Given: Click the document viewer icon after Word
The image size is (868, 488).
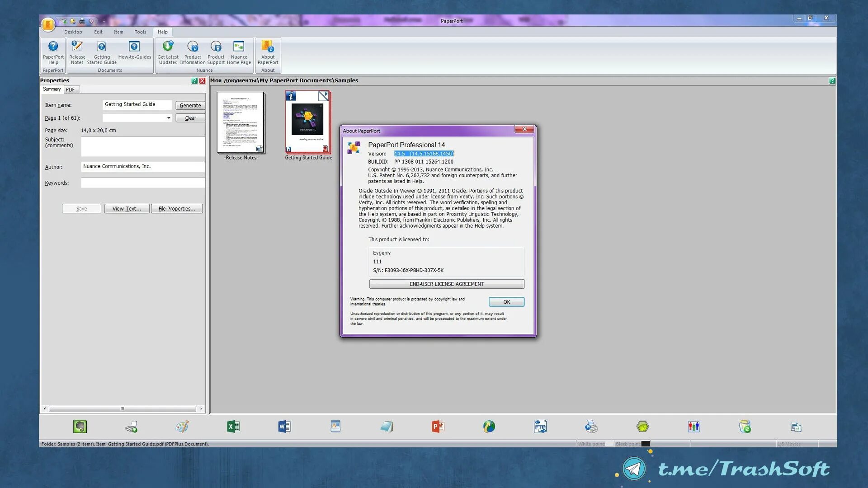Looking at the screenshot, I should (x=335, y=427).
